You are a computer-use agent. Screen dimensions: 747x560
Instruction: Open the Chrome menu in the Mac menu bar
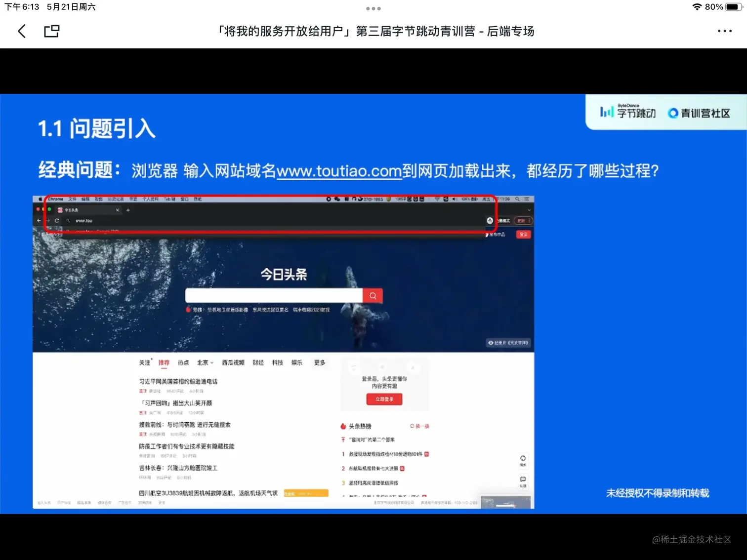pos(55,199)
